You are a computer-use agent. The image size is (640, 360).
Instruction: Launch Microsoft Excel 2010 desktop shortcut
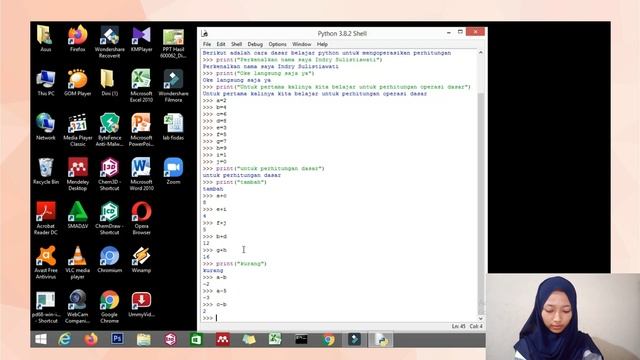(141, 85)
